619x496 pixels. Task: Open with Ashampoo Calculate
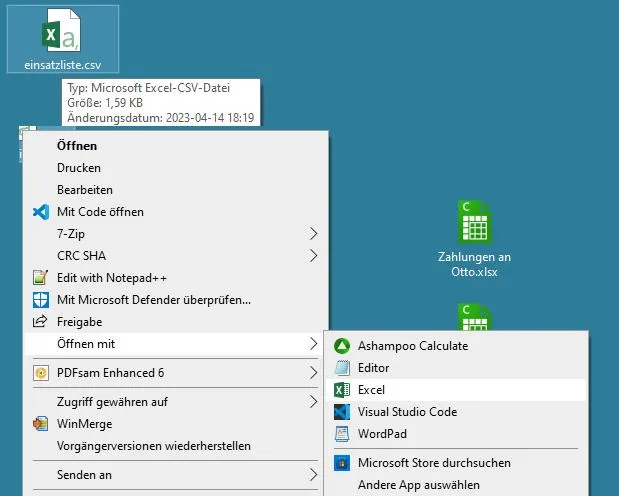pos(456,346)
